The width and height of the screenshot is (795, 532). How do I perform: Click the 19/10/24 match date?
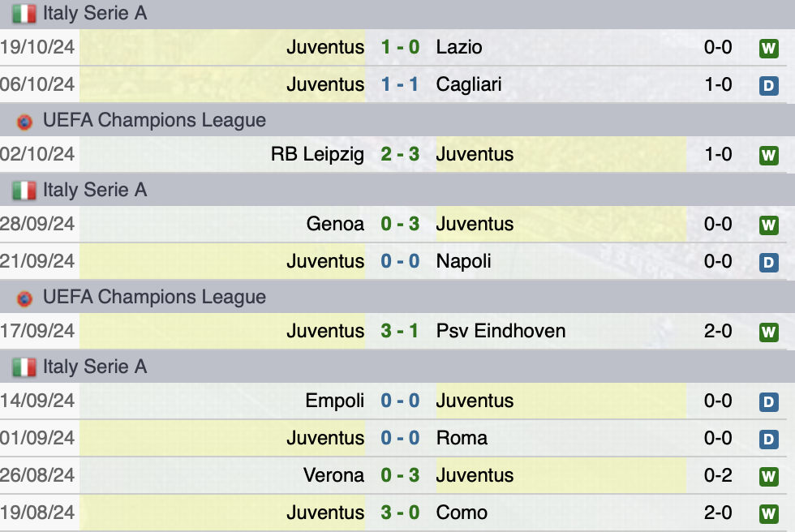coord(38,47)
